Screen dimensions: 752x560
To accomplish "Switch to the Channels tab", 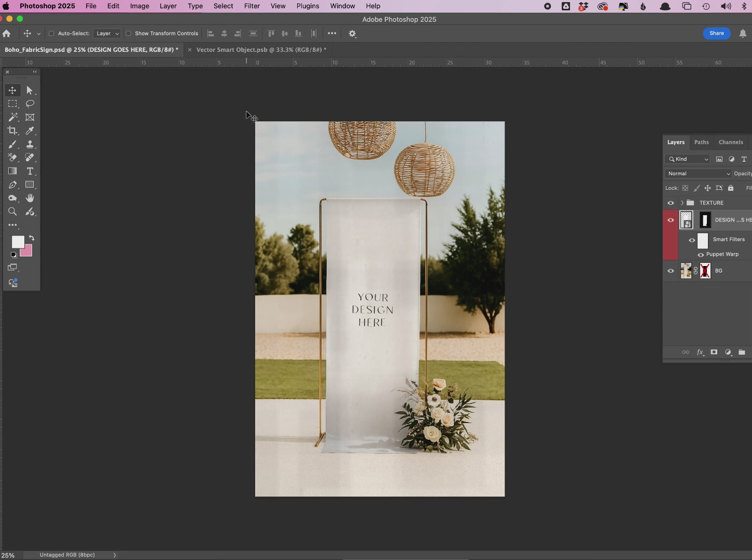I will (730, 142).
